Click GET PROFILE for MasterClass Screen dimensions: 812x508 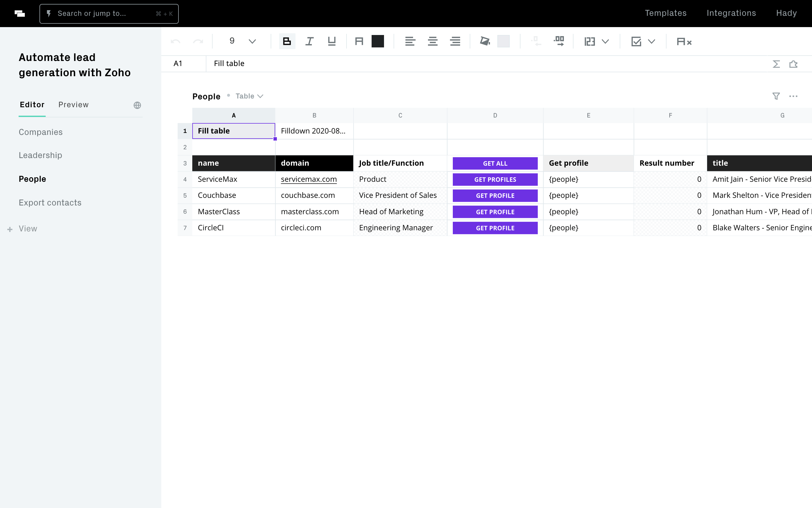tap(495, 212)
